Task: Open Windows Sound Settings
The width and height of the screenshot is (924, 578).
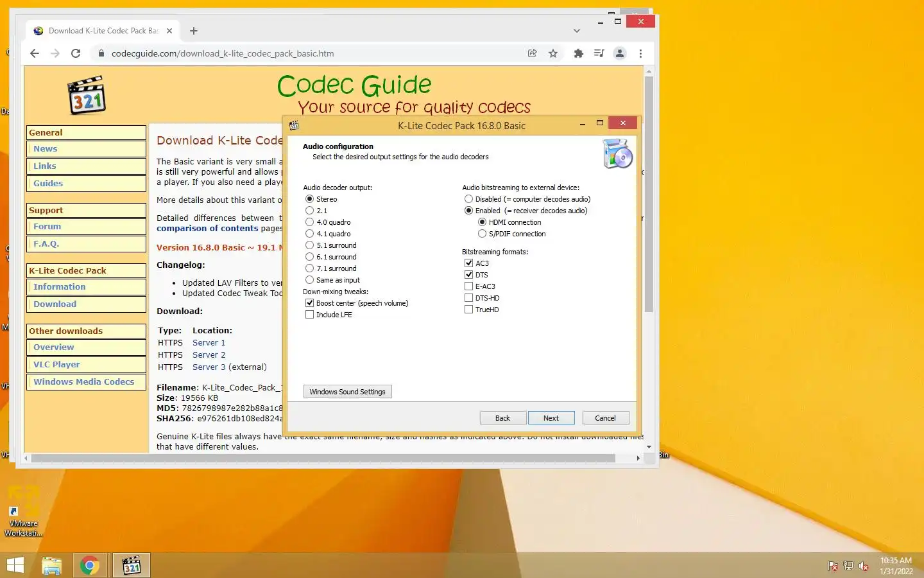Action: pyautogui.click(x=347, y=392)
